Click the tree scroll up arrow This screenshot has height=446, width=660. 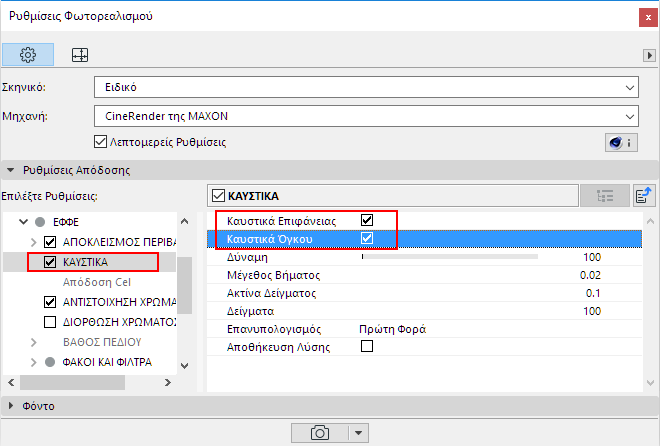pyautogui.click(x=184, y=221)
